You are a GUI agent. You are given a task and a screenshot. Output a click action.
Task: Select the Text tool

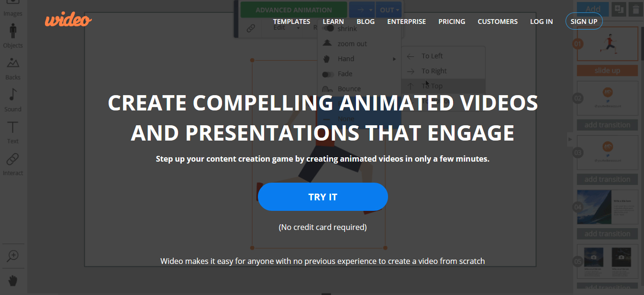coord(13,127)
